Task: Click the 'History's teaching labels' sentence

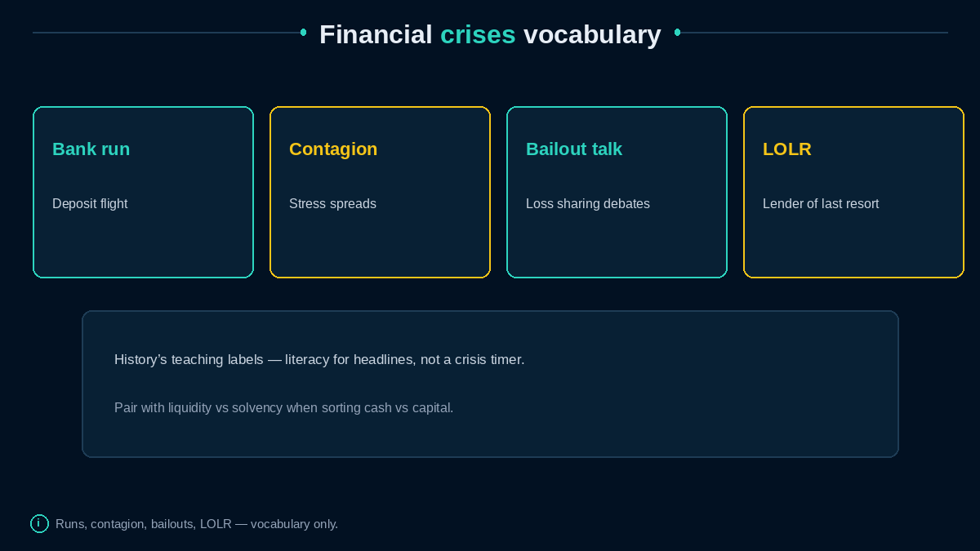Action: pyautogui.click(x=319, y=359)
